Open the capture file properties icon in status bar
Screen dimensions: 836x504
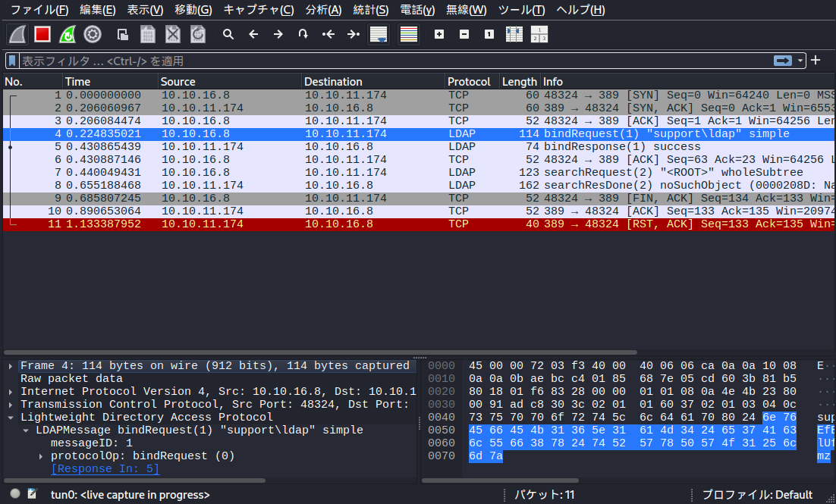pos(32,494)
